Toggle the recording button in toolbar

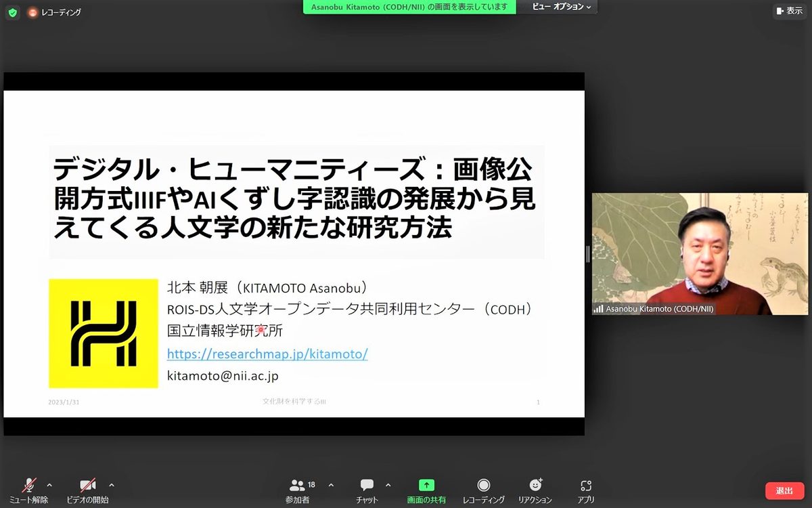click(483, 490)
